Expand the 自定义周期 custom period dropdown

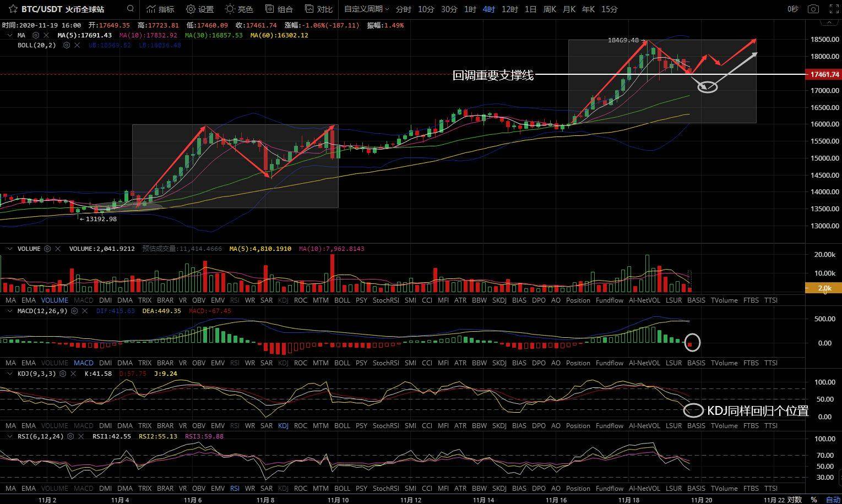pyautogui.click(x=366, y=9)
